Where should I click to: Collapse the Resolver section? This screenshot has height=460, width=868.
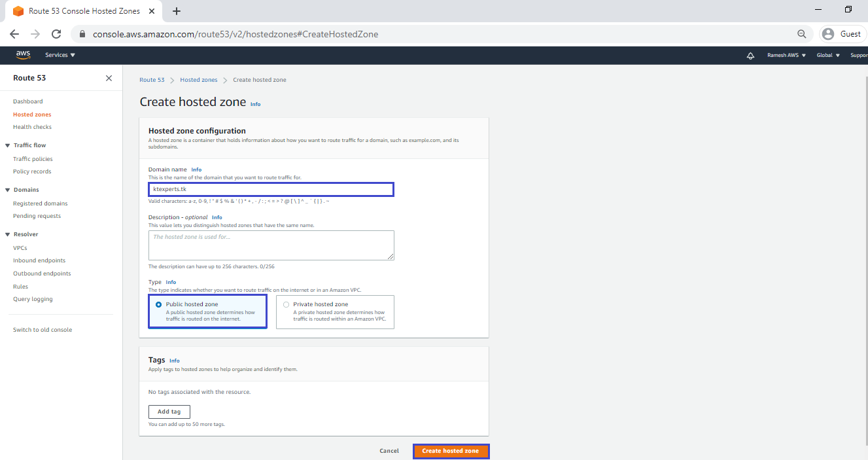coord(7,234)
